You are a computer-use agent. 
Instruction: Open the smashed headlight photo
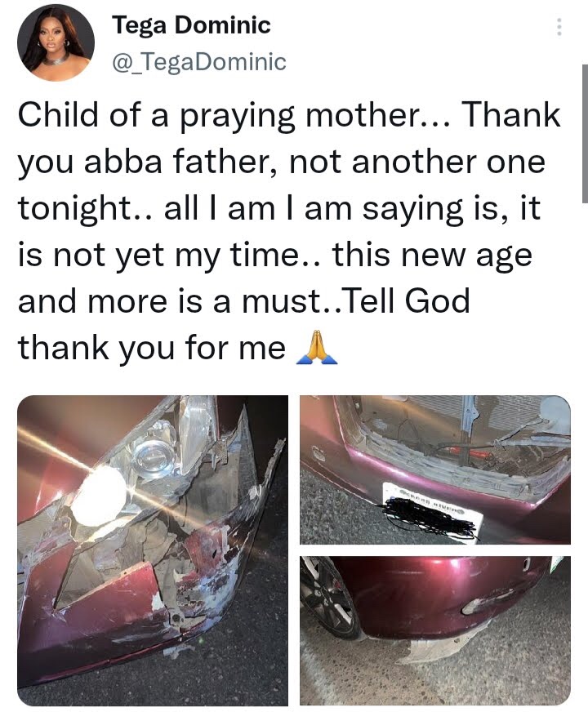[153, 550]
